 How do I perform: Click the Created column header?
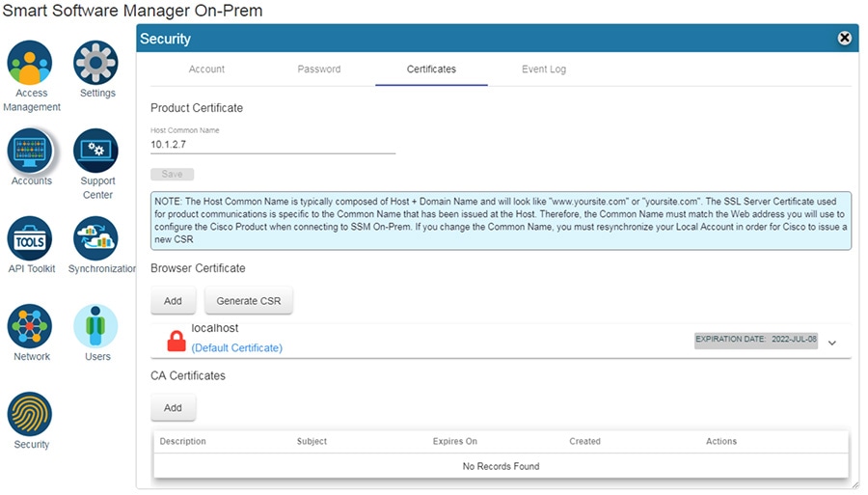click(584, 441)
